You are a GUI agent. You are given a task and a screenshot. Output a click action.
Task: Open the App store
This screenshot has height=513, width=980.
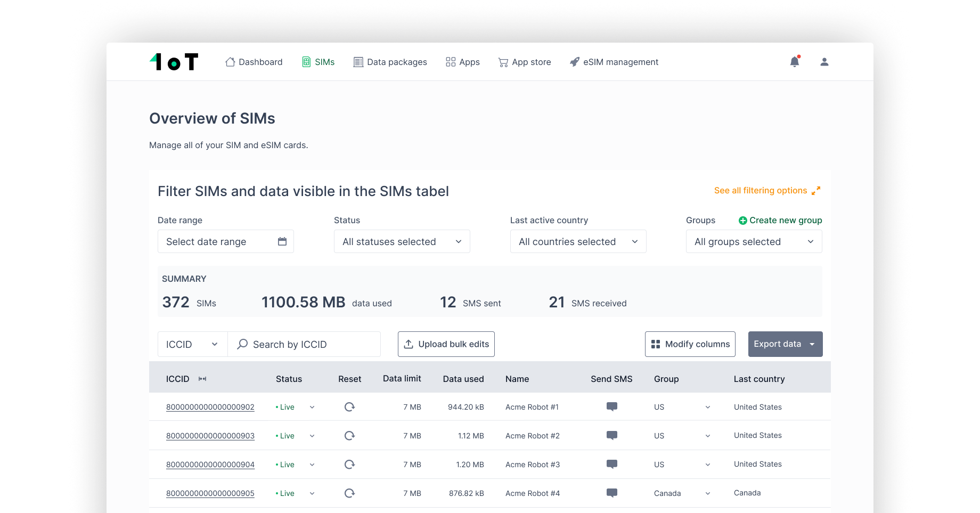click(525, 62)
